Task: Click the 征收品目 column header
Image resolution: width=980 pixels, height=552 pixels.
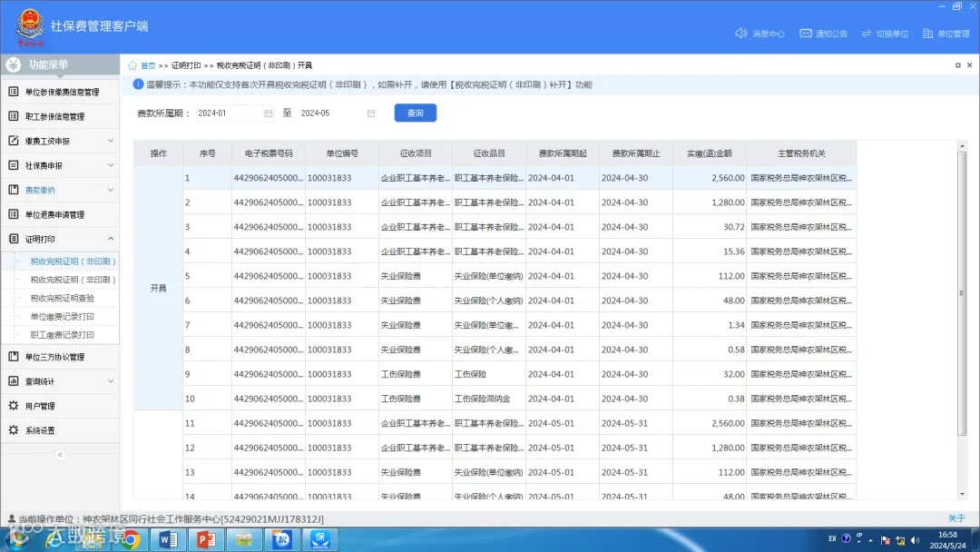Action: (x=489, y=153)
